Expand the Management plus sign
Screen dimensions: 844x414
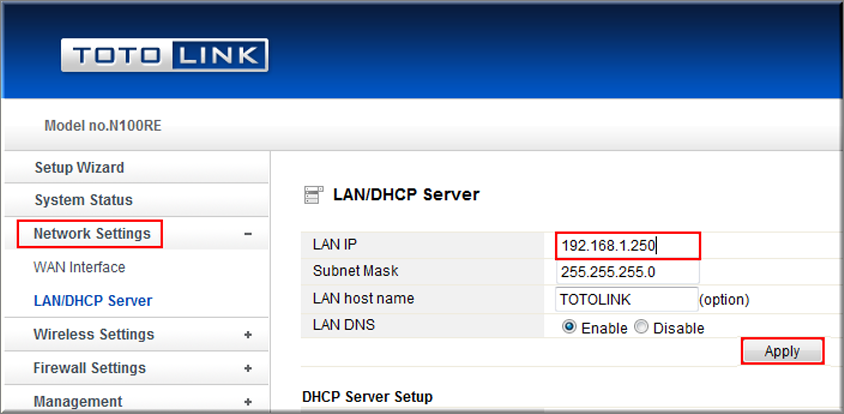click(x=248, y=402)
